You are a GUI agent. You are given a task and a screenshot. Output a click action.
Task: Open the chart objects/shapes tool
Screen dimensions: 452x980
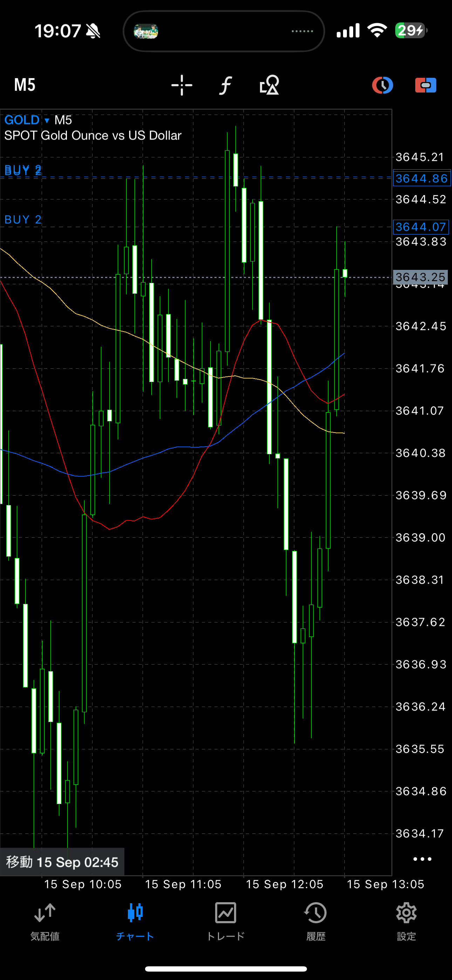(x=269, y=85)
